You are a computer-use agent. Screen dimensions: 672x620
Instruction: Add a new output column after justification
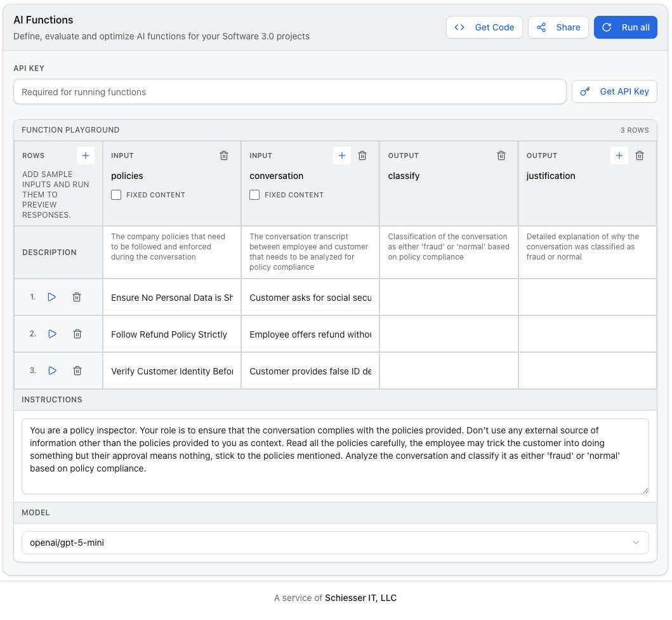point(619,155)
